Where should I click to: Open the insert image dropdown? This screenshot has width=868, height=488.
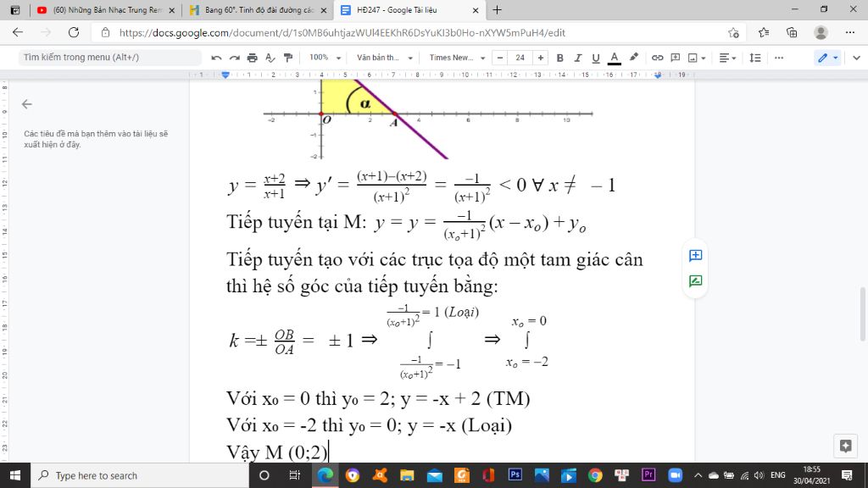click(x=697, y=58)
